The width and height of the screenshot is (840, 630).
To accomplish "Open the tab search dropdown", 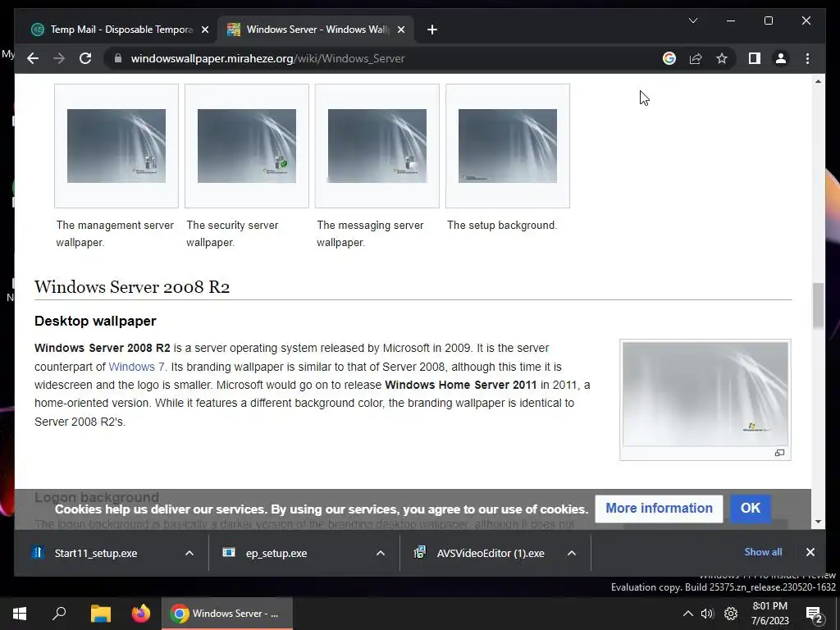I will pos(692,21).
